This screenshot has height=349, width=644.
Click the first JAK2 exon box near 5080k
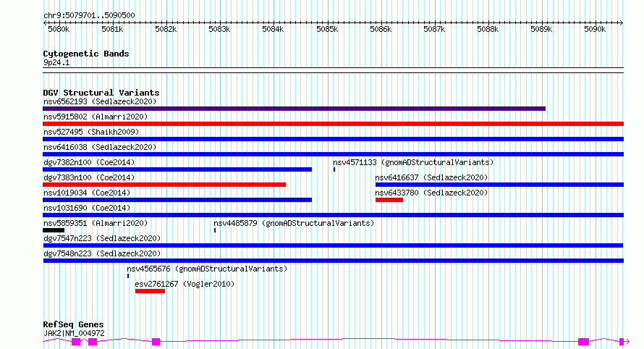coord(76,342)
